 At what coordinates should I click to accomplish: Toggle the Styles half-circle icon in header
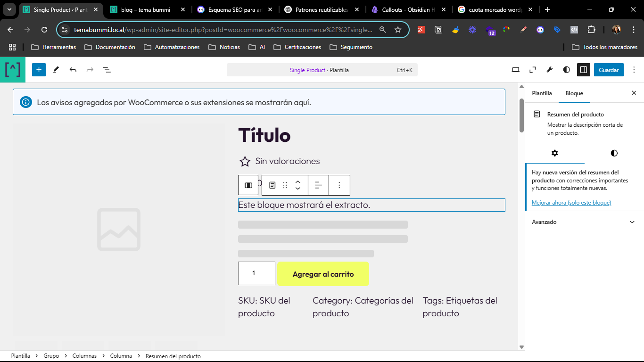point(566,70)
